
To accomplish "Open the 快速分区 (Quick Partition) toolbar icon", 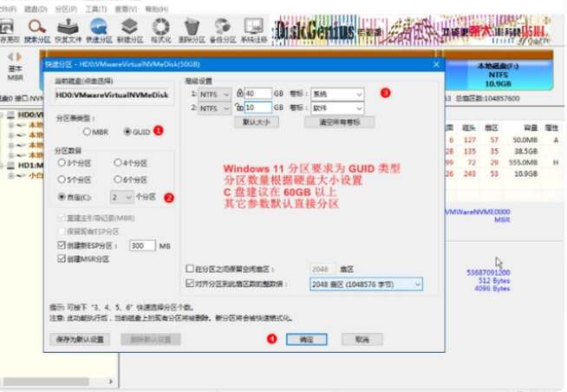I will [x=99, y=29].
